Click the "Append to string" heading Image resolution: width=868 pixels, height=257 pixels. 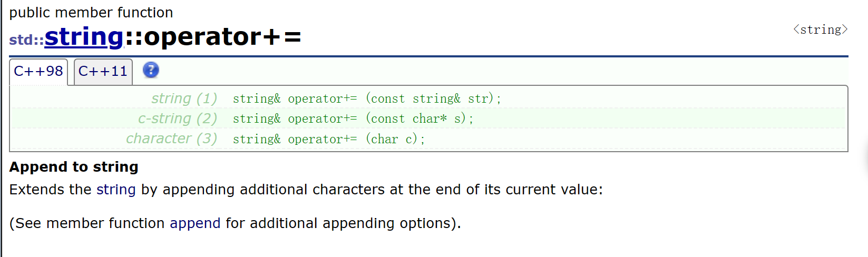tap(74, 167)
